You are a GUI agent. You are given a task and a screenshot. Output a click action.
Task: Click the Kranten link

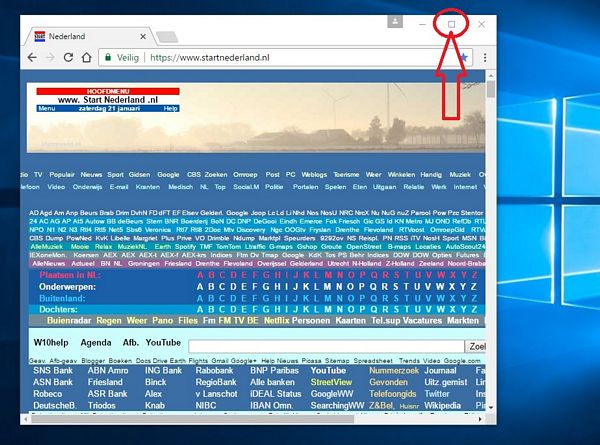tap(148, 187)
